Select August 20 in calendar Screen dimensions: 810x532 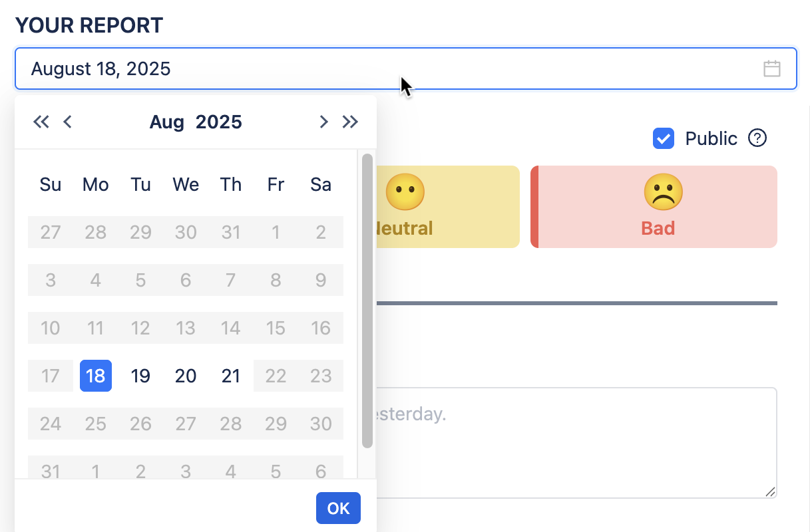(x=186, y=376)
